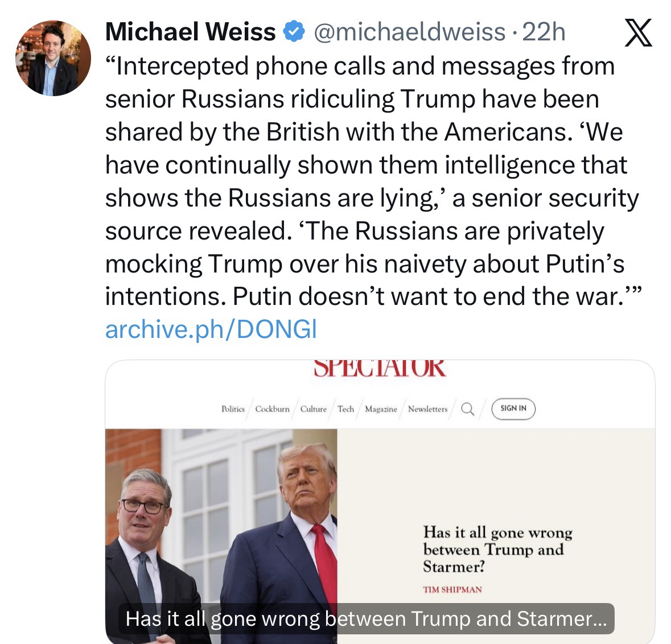This screenshot has width=671, height=644.
Task: Open the archive.ph/DONGl link
Action: click(211, 329)
